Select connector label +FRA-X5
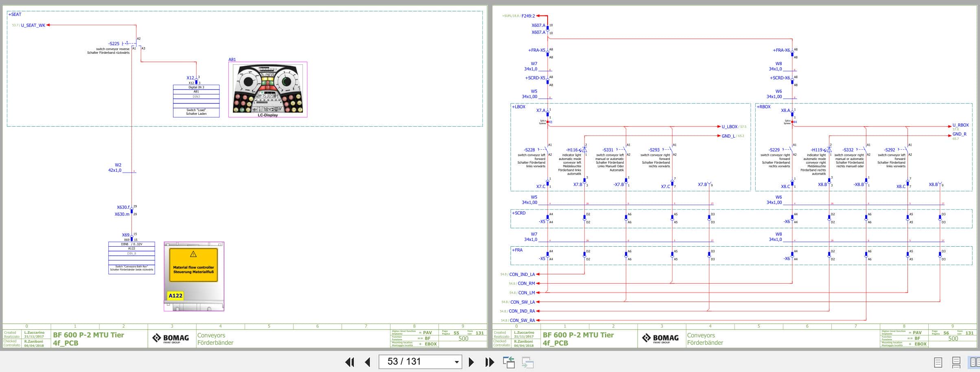 [537, 50]
